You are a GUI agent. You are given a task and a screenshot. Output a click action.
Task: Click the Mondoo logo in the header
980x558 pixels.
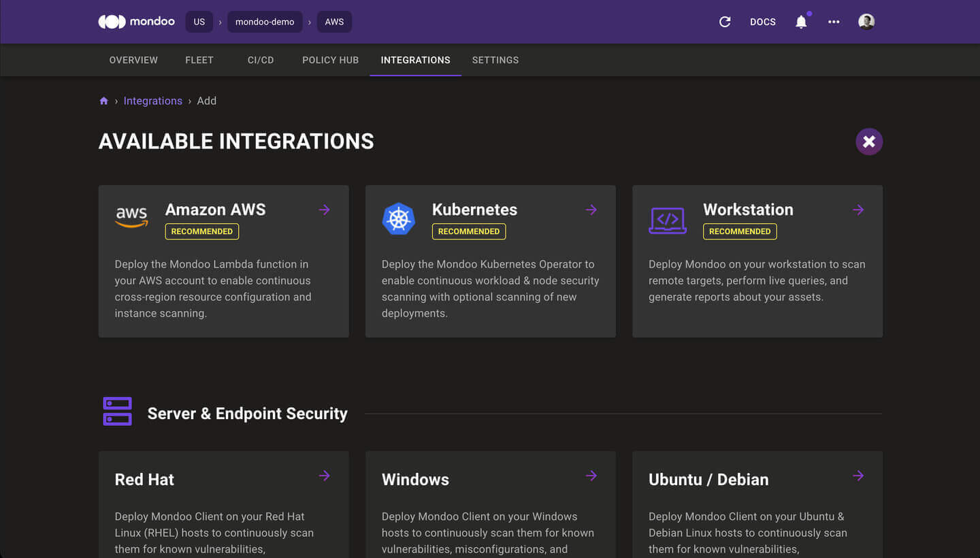coord(136,21)
